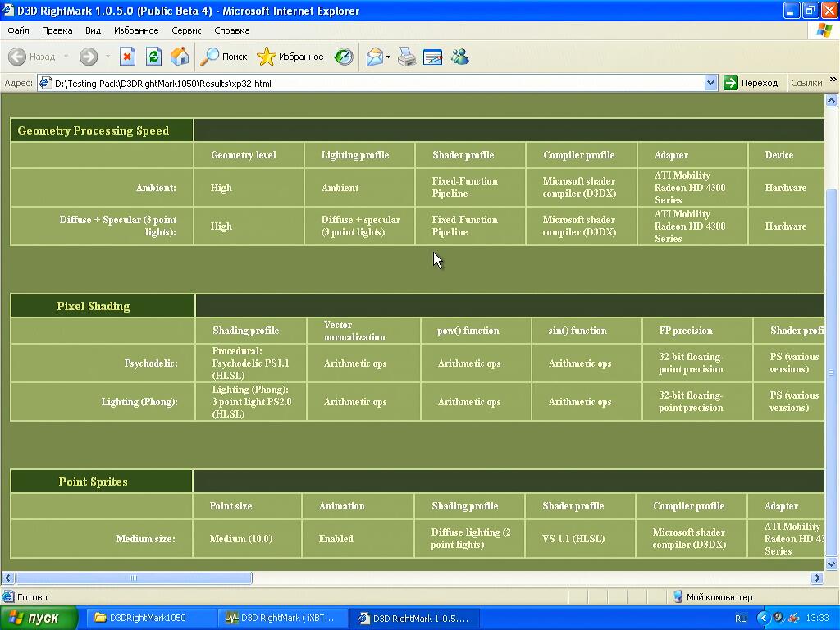
Task: Click the page icon in the address bar
Action: click(x=46, y=83)
